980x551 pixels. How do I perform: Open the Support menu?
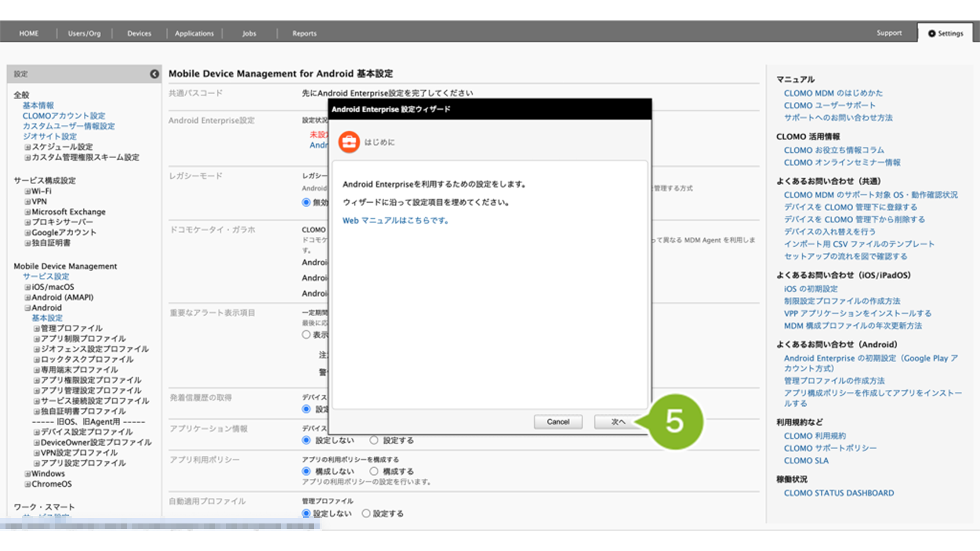pyautogui.click(x=889, y=33)
